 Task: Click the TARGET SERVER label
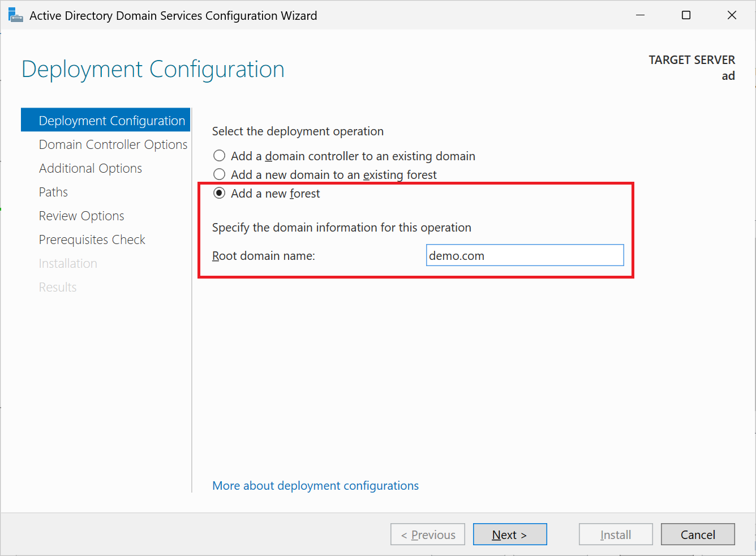(x=691, y=60)
